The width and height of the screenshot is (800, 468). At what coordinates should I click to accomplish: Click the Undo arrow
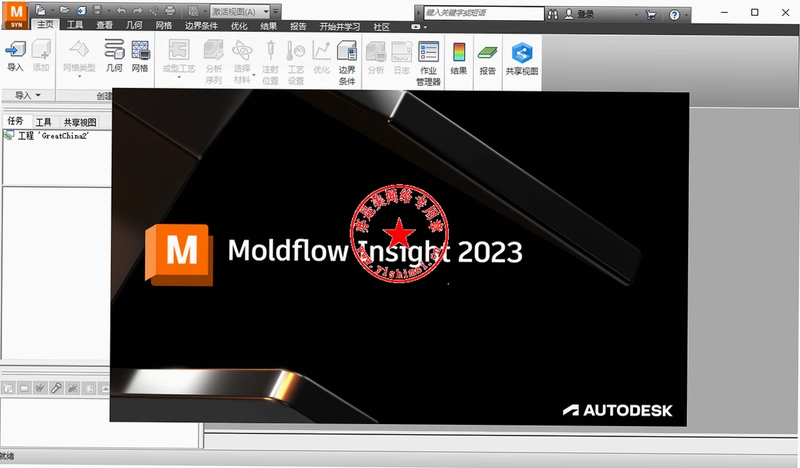(121, 10)
